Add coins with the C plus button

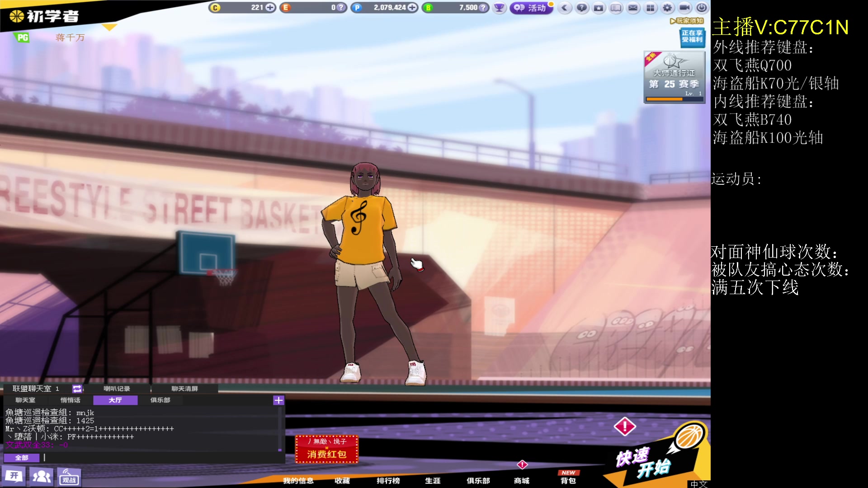pyautogui.click(x=270, y=8)
